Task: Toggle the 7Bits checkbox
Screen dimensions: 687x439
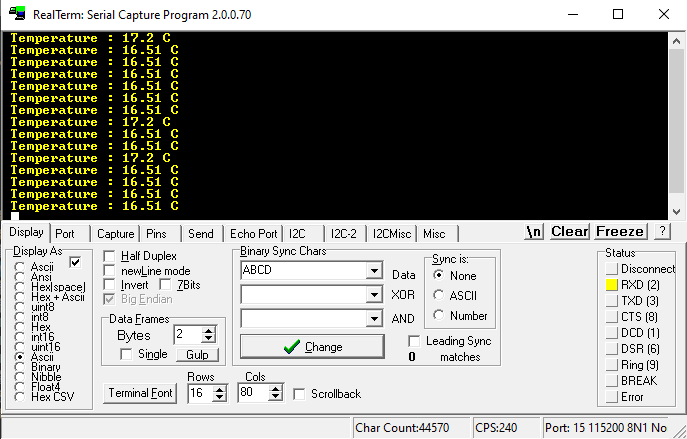Action: tap(165, 285)
